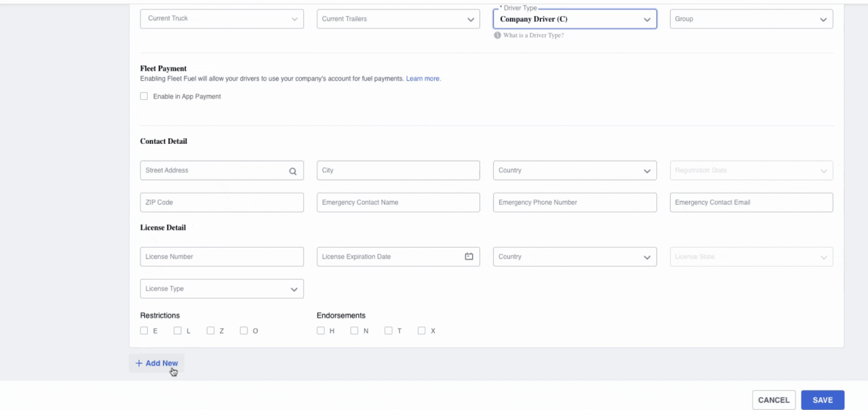Open the What is a Driver Type link
Image resolution: width=868 pixels, height=410 pixels.
(x=533, y=35)
